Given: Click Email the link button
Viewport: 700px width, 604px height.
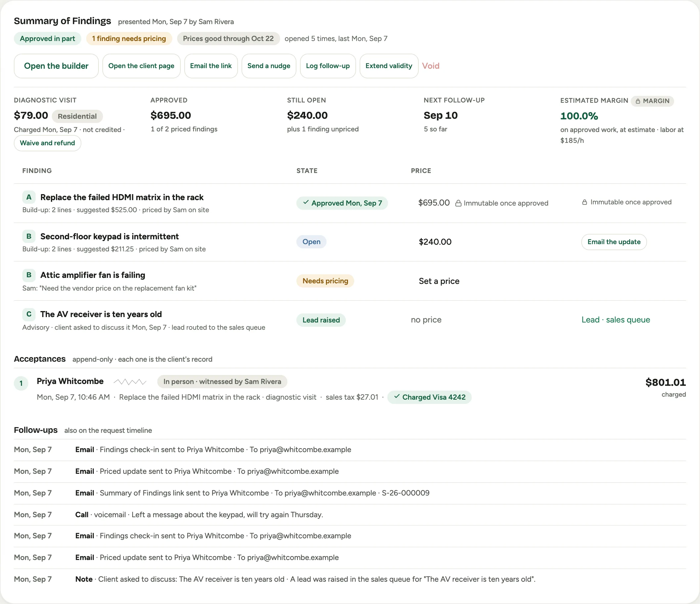Looking at the screenshot, I should 211,66.
